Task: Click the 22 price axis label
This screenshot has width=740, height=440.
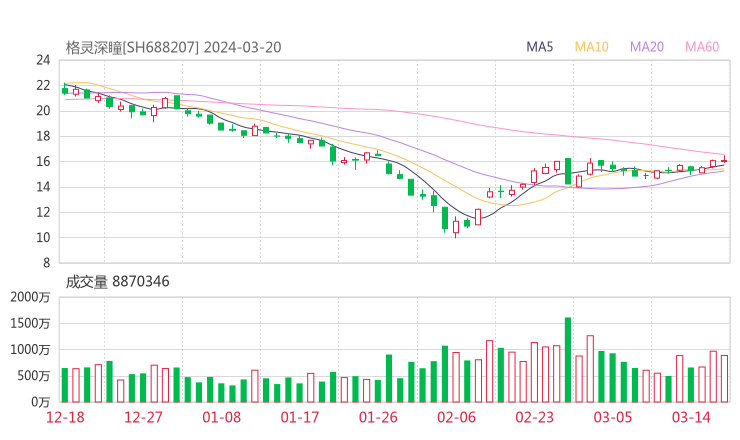Action: [43, 85]
